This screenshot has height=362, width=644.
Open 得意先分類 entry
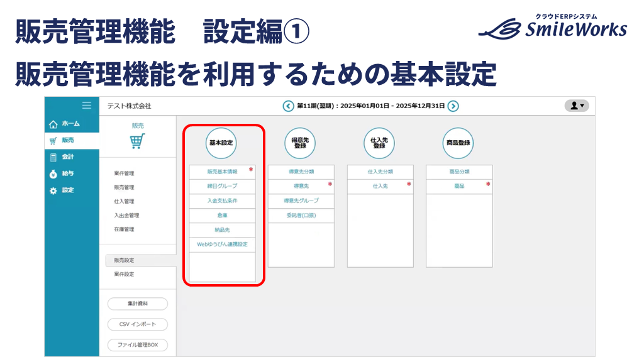point(301,172)
